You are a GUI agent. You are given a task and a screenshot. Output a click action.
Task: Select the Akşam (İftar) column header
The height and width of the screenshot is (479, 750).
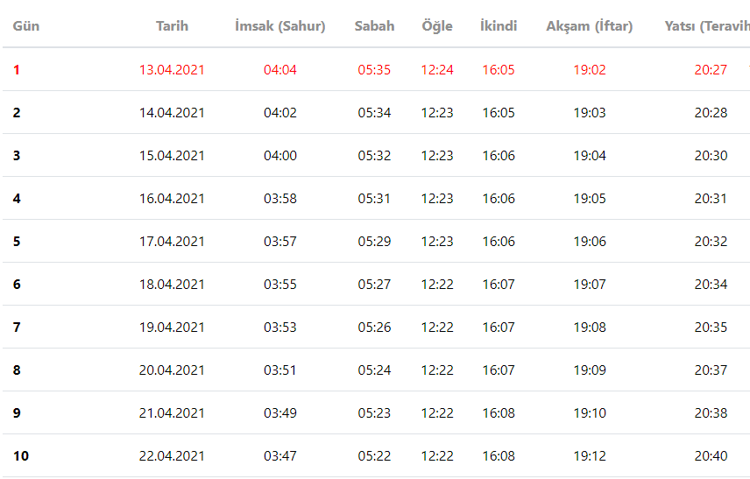589,26
